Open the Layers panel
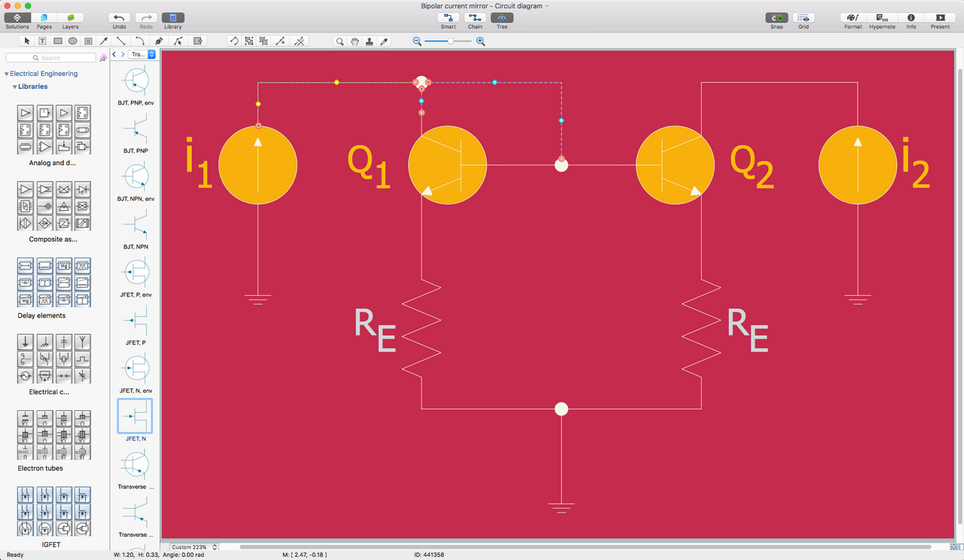This screenshot has height=560, width=964. click(x=70, y=20)
